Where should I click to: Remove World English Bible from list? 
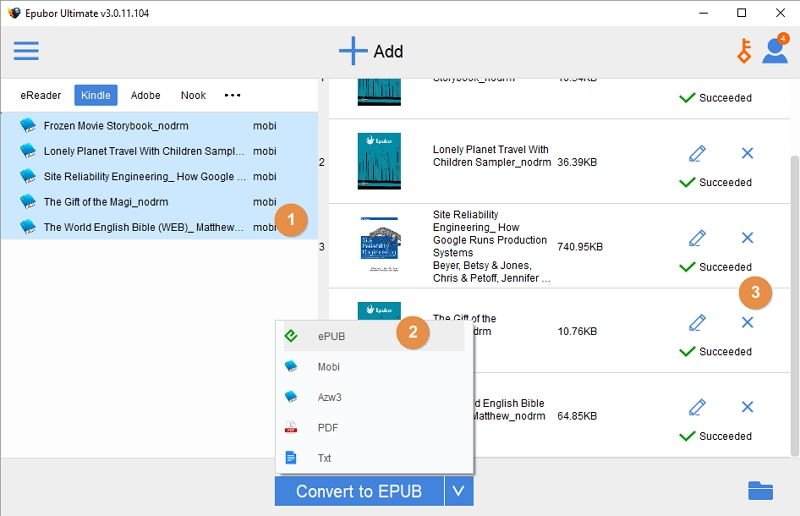747,407
